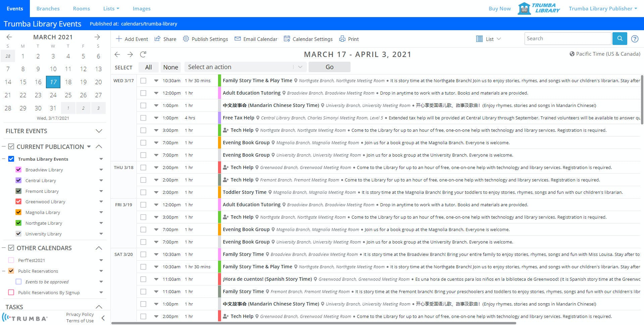Screen dimensions: 644x325
Task: Open Public Reservations options arrow
Action: tap(101, 271)
